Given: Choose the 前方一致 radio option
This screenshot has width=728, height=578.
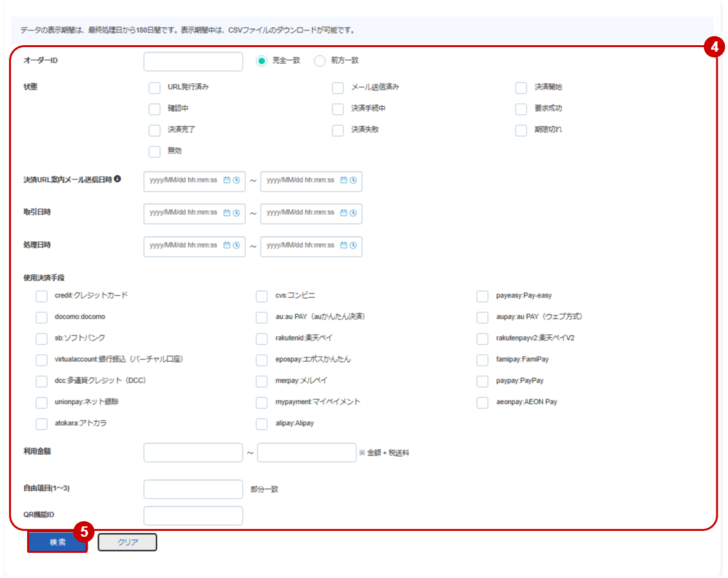Looking at the screenshot, I should [320, 61].
